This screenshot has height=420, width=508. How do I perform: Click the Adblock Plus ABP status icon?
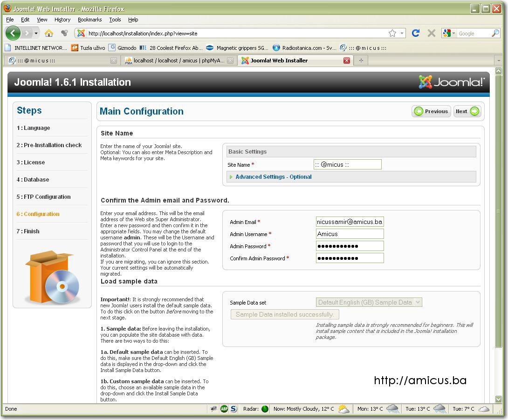pyautogui.click(x=224, y=409)
